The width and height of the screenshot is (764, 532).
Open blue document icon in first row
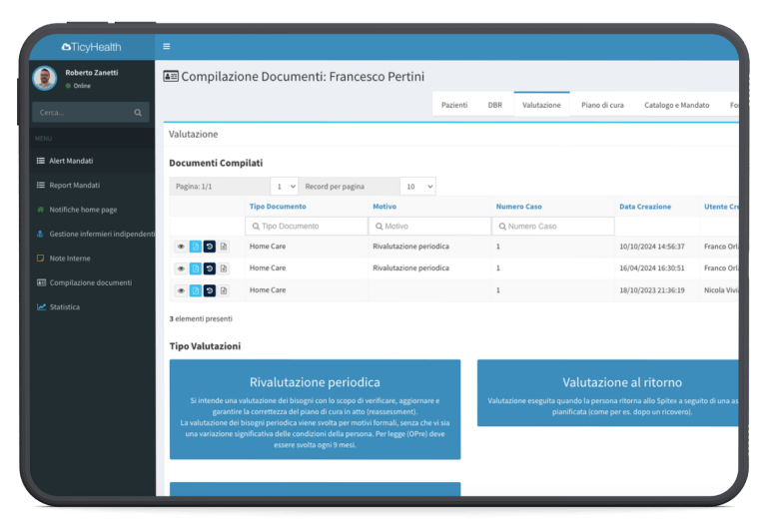[x=196, y=247]
